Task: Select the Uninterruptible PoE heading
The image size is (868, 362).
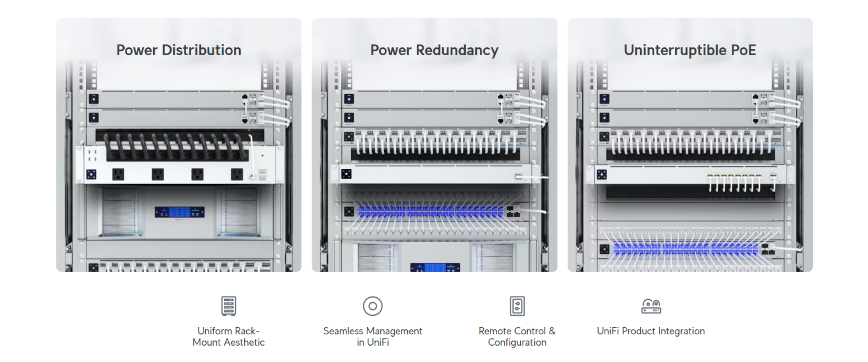Action: (690, 50)
